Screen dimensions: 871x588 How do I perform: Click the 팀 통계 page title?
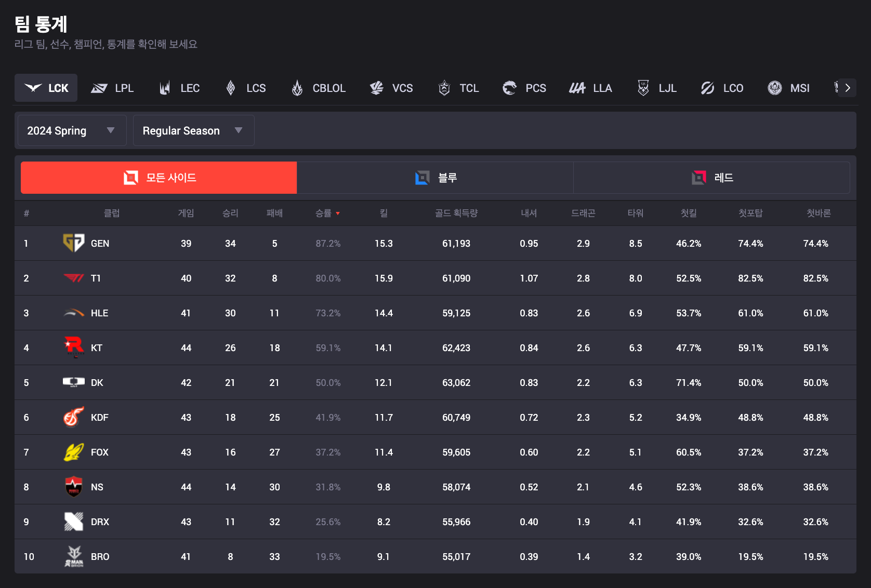point(41,24)
